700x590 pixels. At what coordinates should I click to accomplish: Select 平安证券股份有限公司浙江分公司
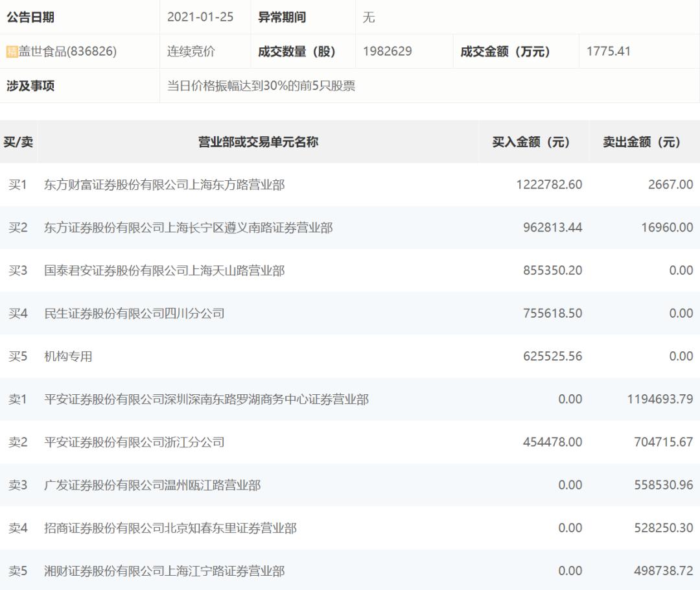134,442
